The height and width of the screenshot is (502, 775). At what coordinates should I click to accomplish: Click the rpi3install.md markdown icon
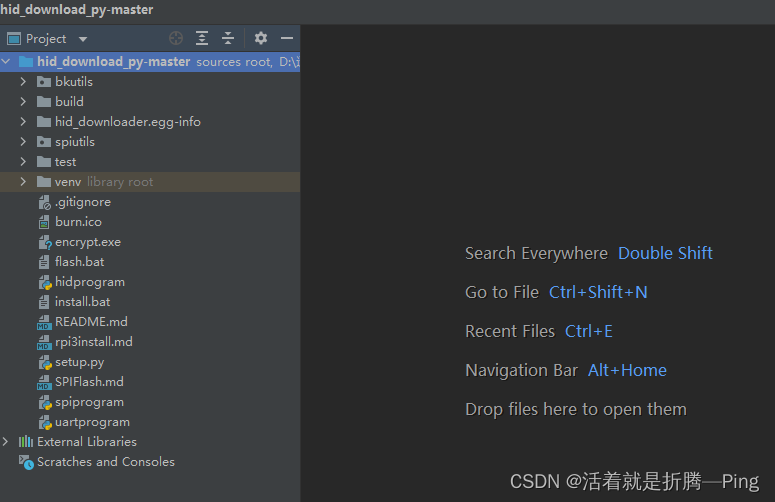(x=44, y=342)
